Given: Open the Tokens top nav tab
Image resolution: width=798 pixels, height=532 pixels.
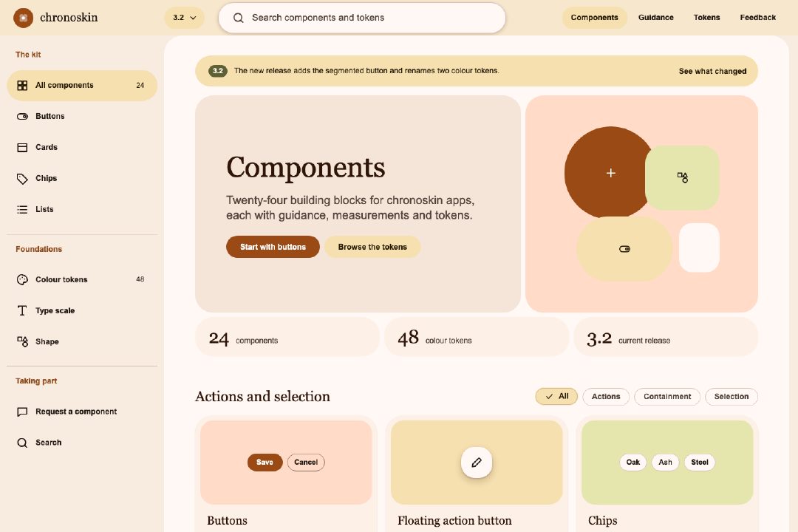Looking at the screenshot, I should coord(707,18).
